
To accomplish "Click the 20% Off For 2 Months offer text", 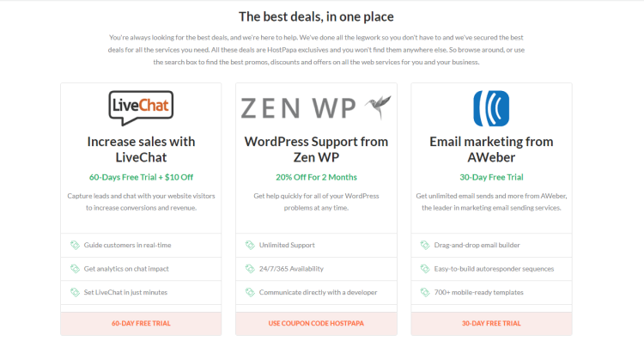I will (316, 177).
